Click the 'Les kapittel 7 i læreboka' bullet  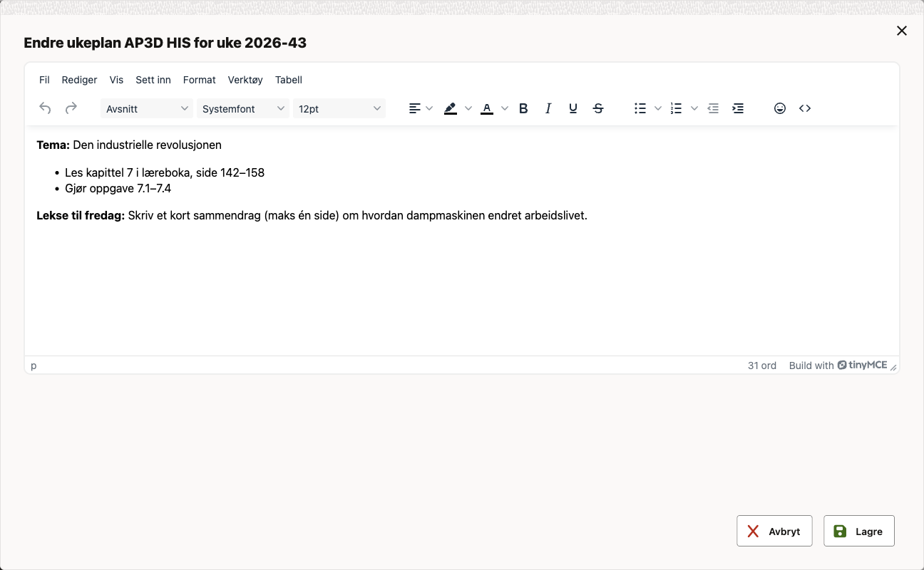(165, 172)
